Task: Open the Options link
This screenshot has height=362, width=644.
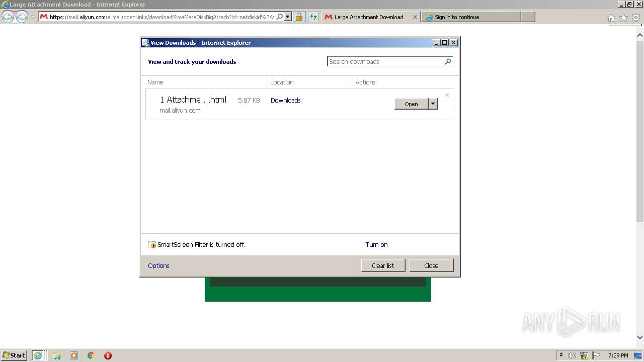Action: (x=158, y=265)
